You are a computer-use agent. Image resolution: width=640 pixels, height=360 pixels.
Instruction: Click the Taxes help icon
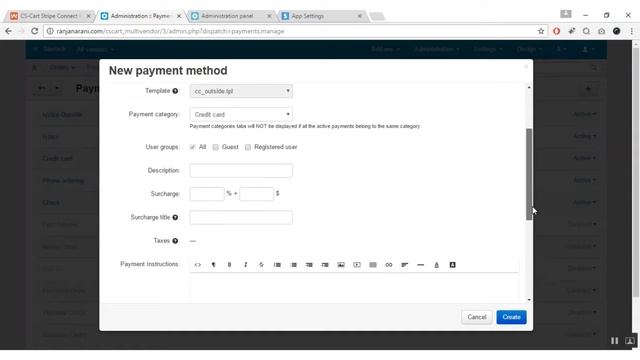175,241
